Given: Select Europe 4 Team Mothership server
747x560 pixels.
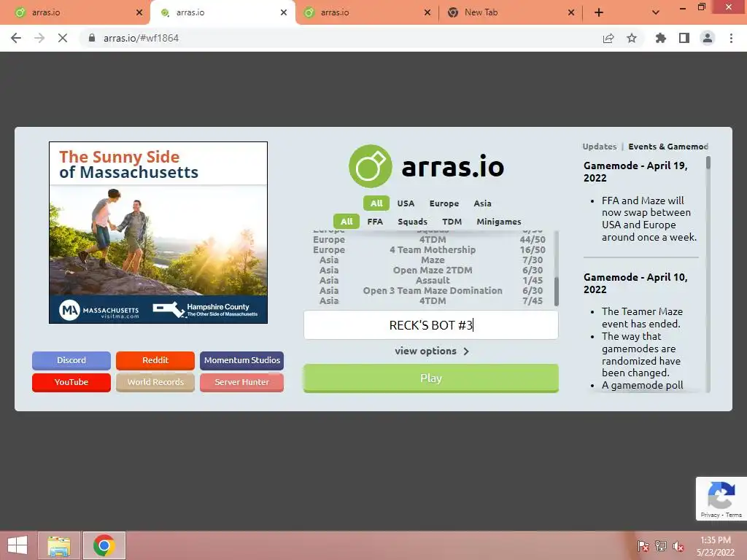Looking at the screenshot, I should click(x=429, y=249).
